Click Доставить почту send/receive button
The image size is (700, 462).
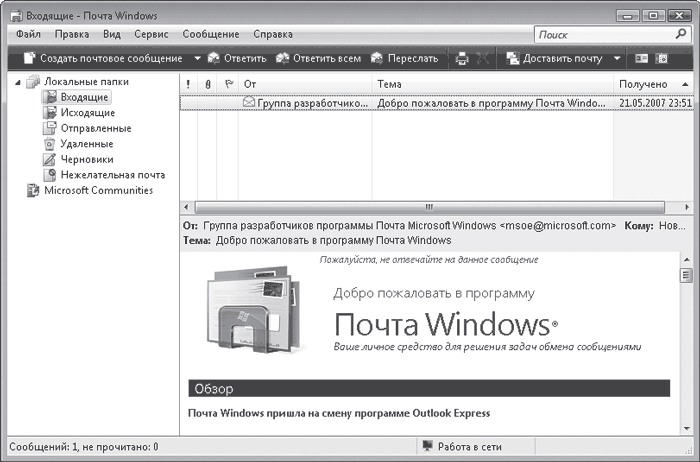[554, 58]
